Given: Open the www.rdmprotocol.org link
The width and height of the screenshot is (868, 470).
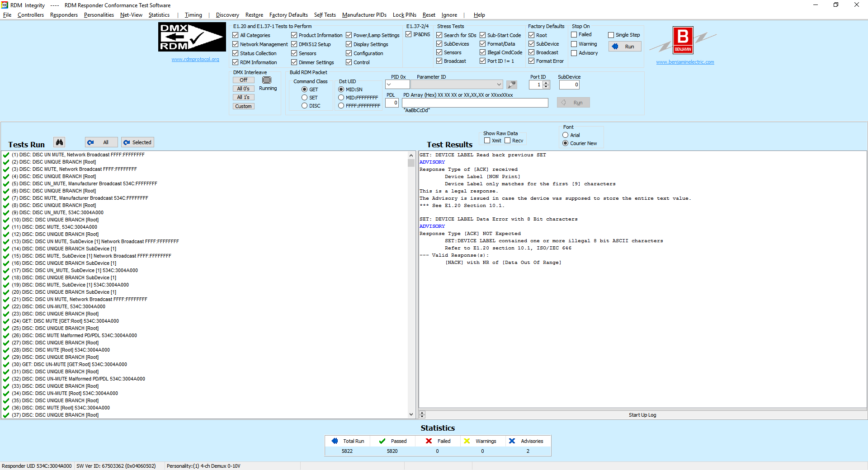Looking at the screenshot, I should tap(195, 59).
